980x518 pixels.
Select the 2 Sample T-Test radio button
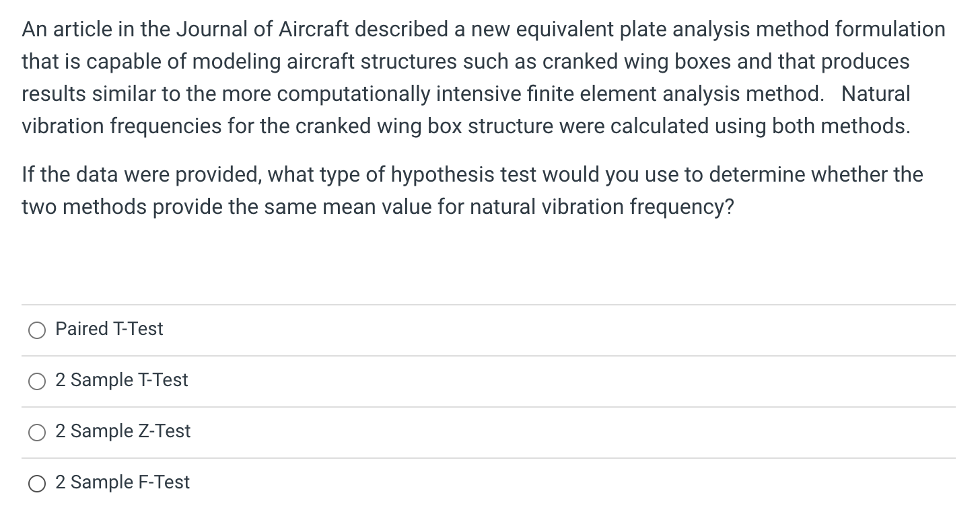[x=37, y=381]
